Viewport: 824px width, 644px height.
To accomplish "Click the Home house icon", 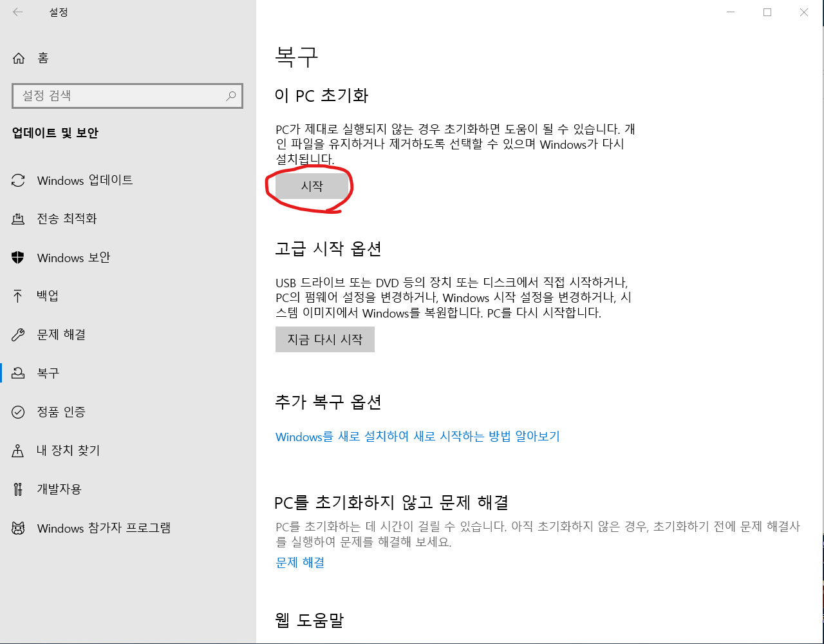I will pyautogui.click(x=19, y=58).
